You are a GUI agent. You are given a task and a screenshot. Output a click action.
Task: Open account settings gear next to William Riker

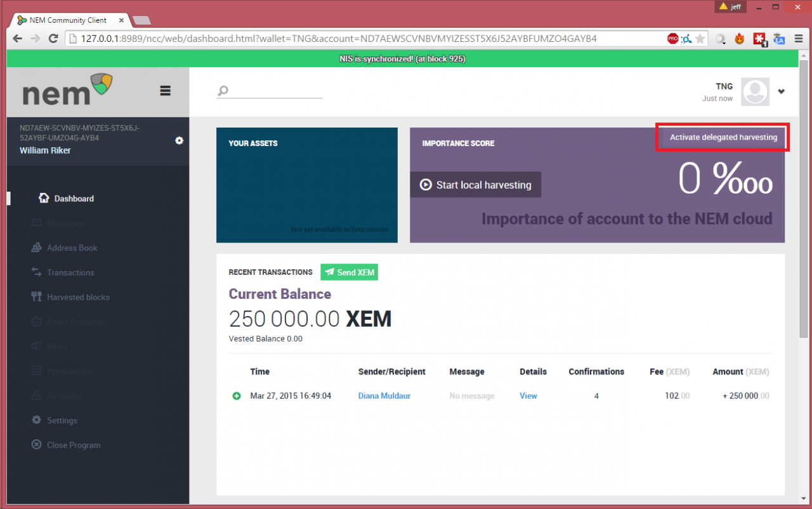[179, 140]
